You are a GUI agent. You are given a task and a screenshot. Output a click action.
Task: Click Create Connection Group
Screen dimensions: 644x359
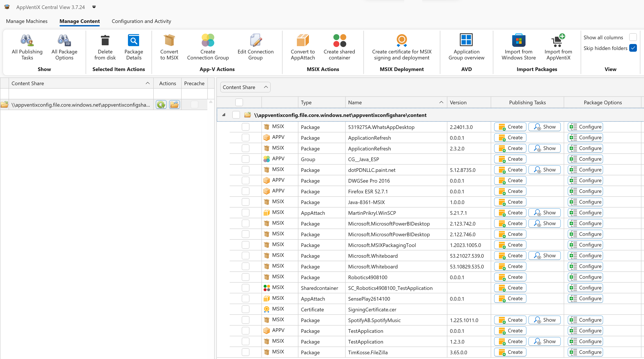[208, 47]
